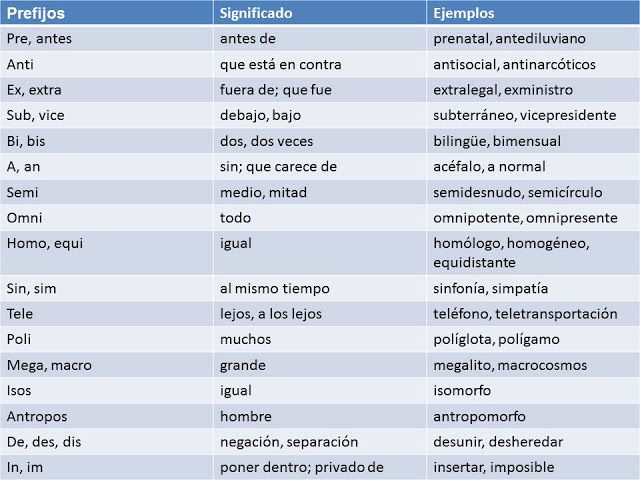Screen dimensions: 640x480
Task: Click the "teléfono, teletransportación" cell
Action: pyautogui.click(x=525, y=314)
